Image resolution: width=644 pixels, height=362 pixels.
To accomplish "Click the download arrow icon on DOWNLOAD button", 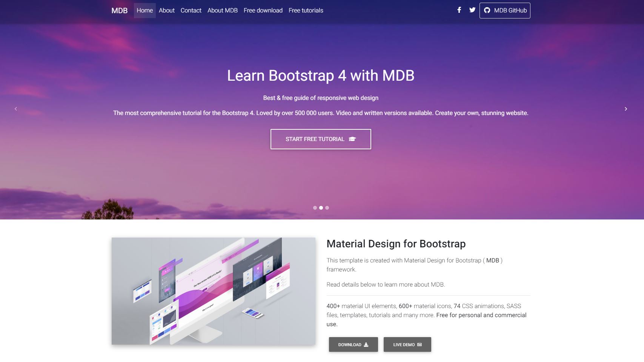I will click(366, 344).
